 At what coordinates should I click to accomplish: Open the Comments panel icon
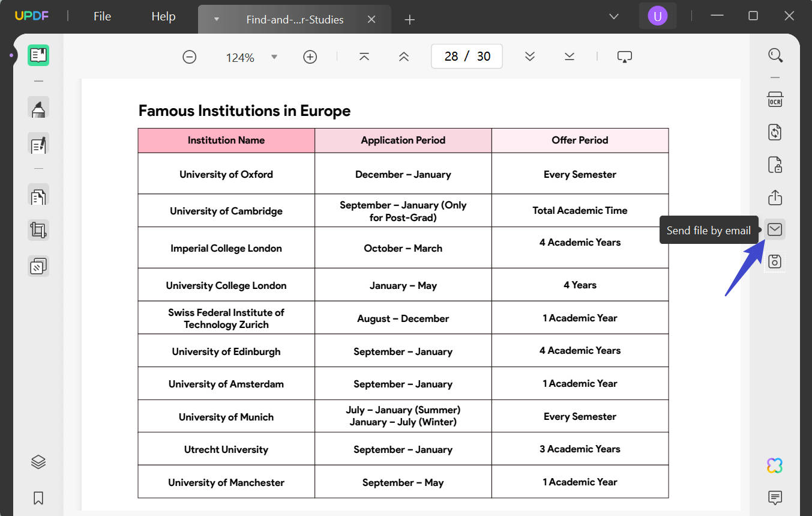(775, 498)
